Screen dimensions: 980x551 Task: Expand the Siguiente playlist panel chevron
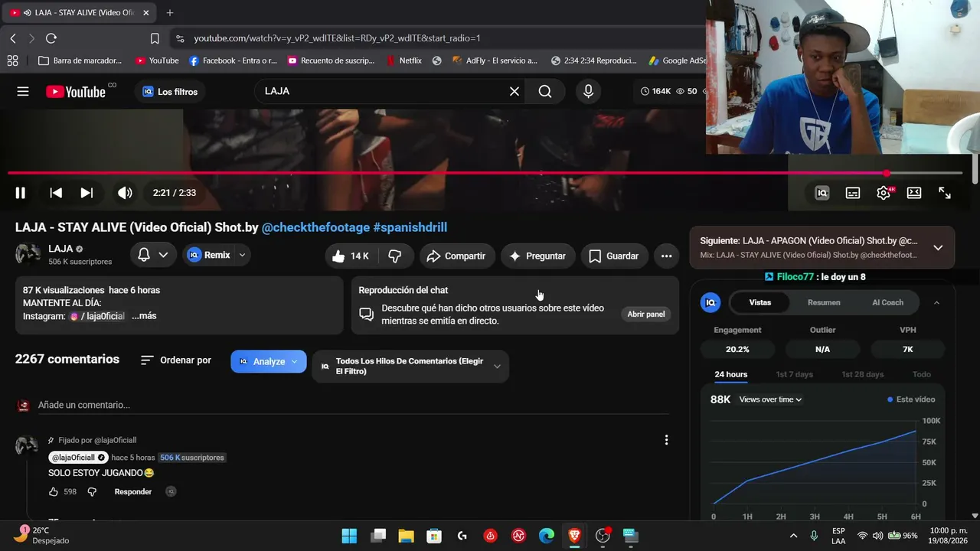[938, 247]
